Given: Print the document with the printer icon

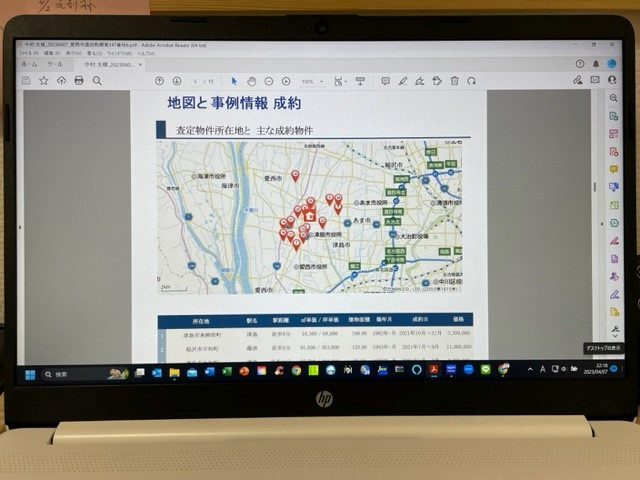Looking at the screenshot, I should tap(79, 80).
